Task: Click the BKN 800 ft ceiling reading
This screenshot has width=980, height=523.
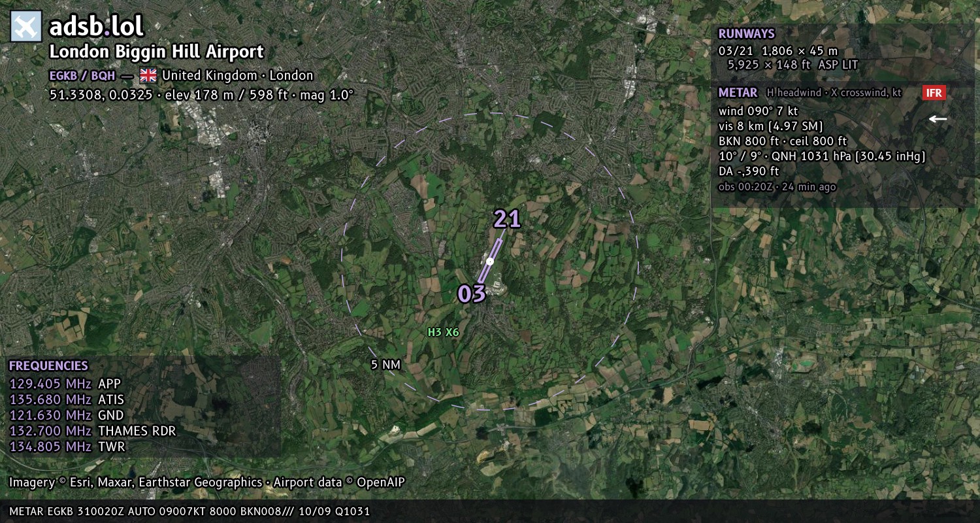Action: (x=782, y=141)
